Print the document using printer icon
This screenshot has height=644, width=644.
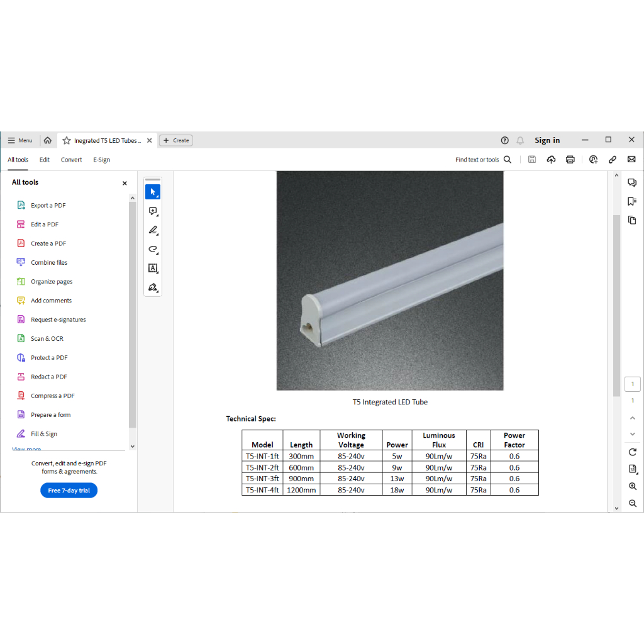[x=570, y=160]
